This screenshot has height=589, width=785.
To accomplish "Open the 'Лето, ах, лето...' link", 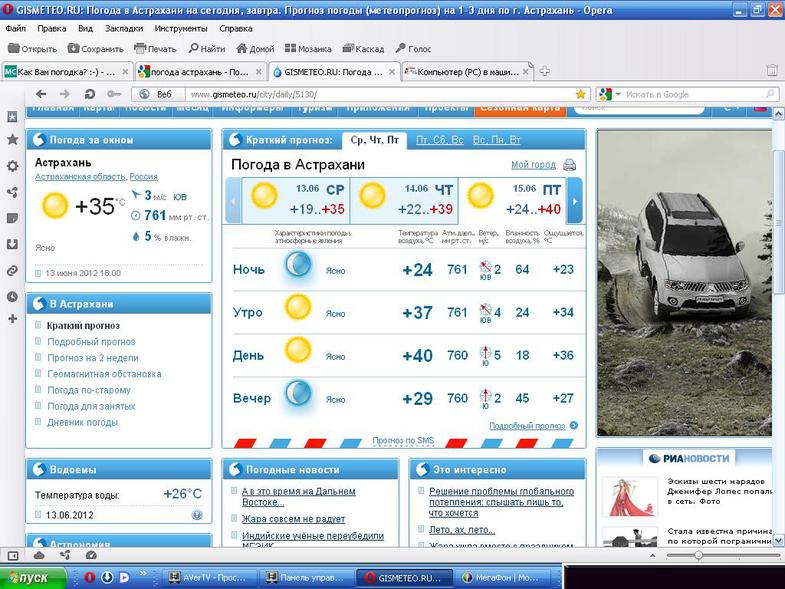I will 462,529.
